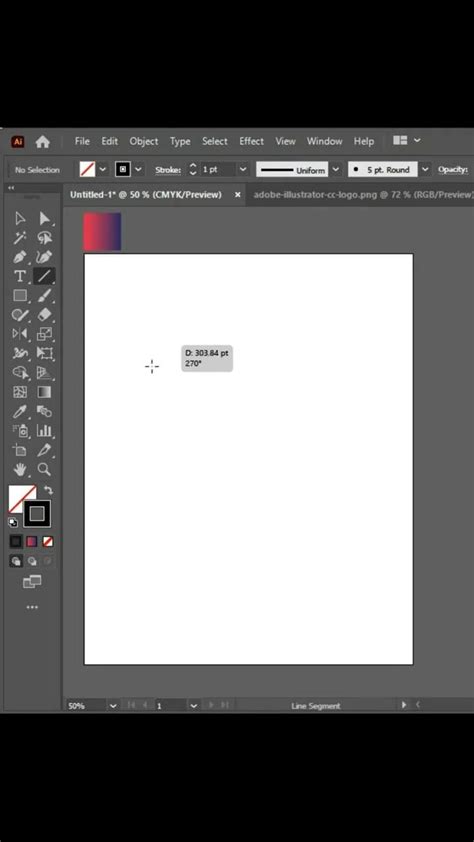Select the Lasso tool

[44, 237]
